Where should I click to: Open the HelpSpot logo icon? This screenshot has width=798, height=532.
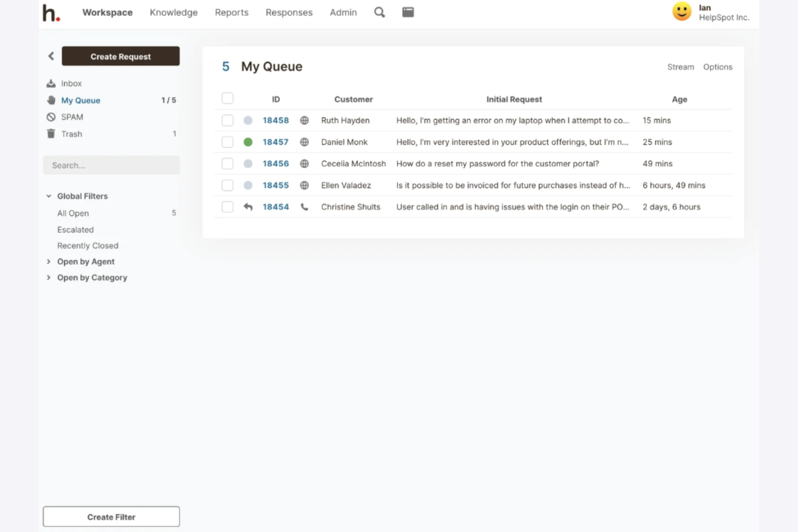tap(51, 13)
